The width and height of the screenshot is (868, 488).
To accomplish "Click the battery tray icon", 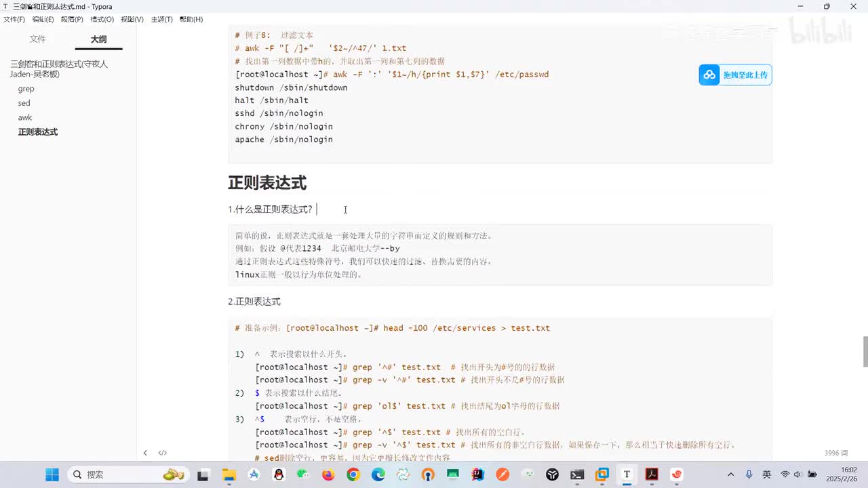I will (812, 474).
